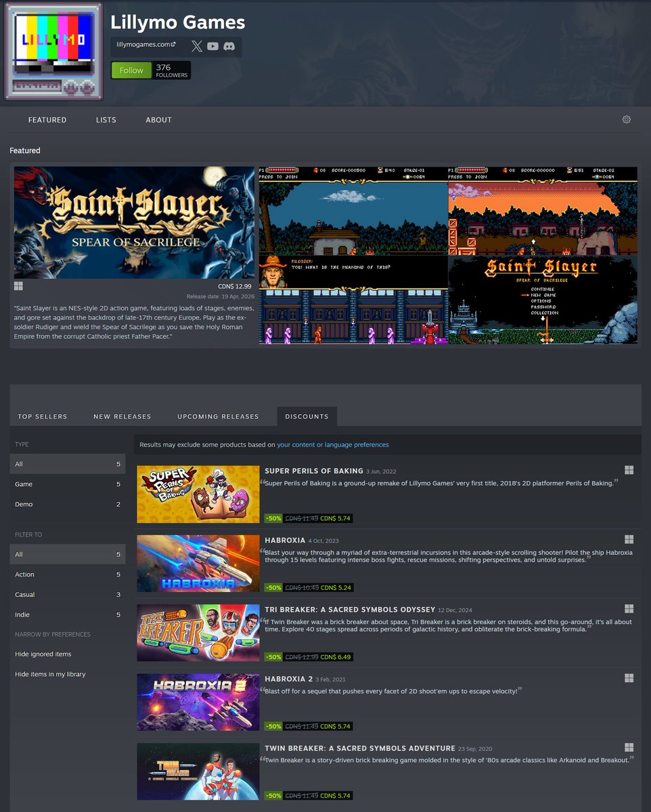The image size is (651, 812).
Task: Click Windows icon on Habroxia 2 row
Action: (x=629, y=678)
